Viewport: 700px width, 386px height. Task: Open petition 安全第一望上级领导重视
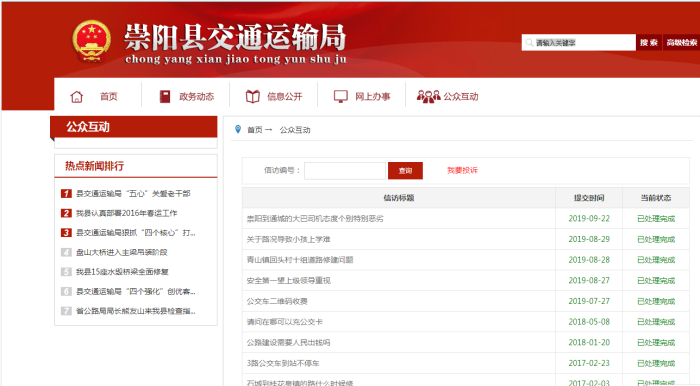click(x=288, y=281)
